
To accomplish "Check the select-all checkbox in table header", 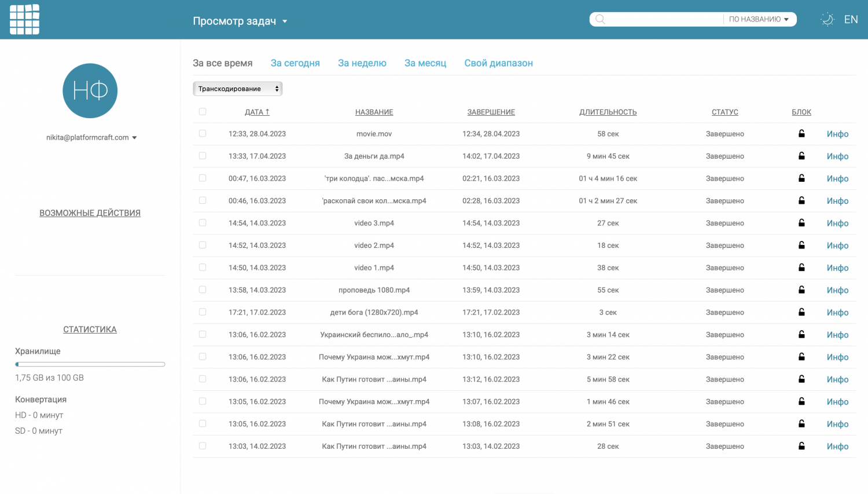I will coord(203,112).
